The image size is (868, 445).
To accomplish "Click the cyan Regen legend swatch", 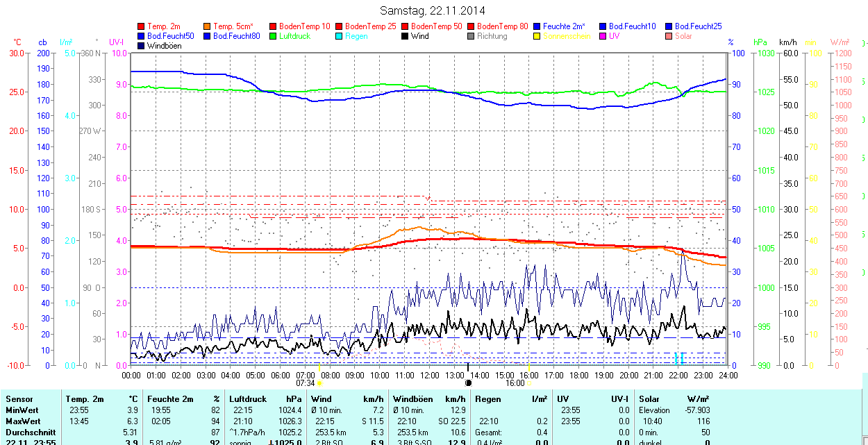I will 340,36.
